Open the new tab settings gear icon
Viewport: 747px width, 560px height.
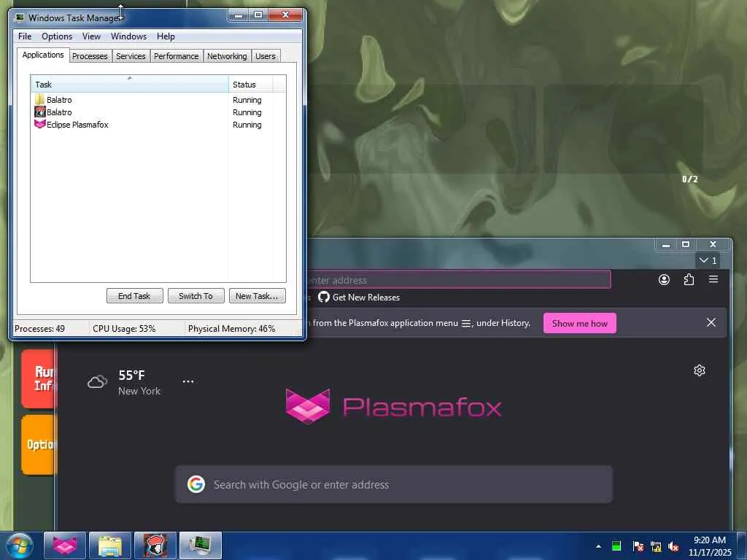coord(700,370)
